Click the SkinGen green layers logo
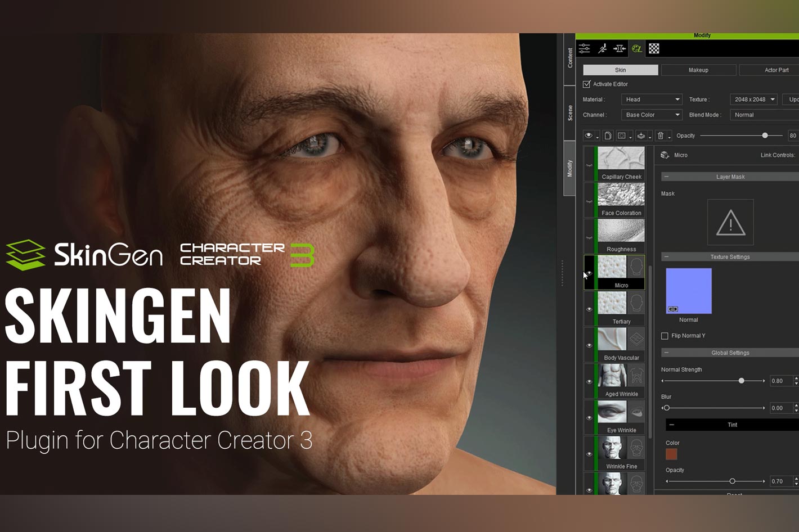Screen dimensions: 799x532 click(26, 255)
